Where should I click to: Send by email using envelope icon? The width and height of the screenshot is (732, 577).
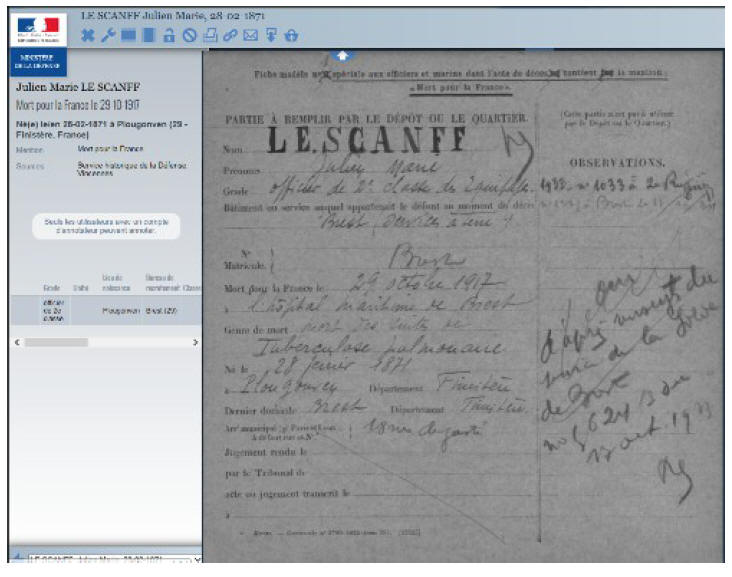coord(250,36)
